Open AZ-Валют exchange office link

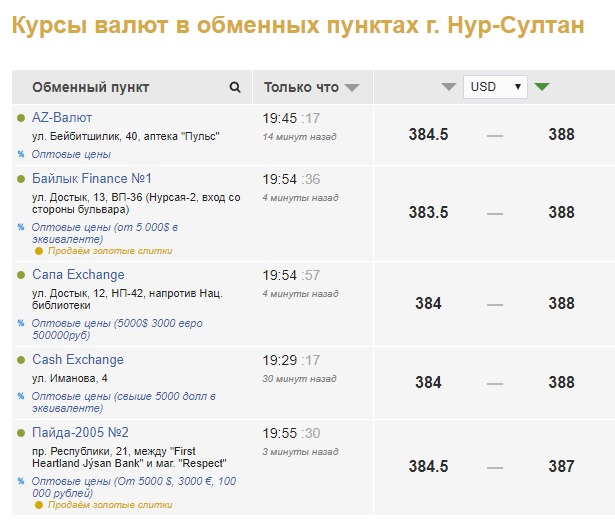coord(62,118)
